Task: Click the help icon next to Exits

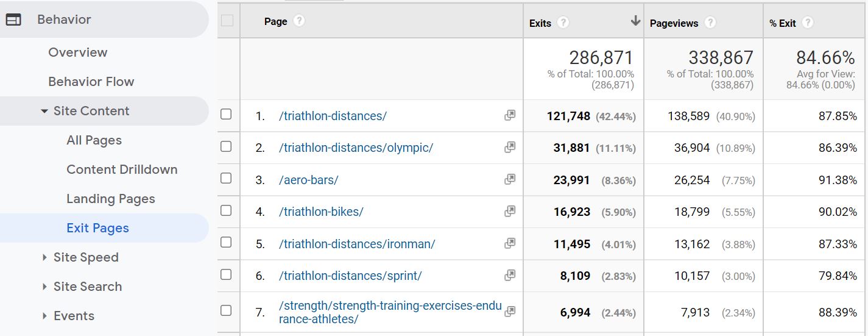Action: pyautogui.click(x=563, y=23)
